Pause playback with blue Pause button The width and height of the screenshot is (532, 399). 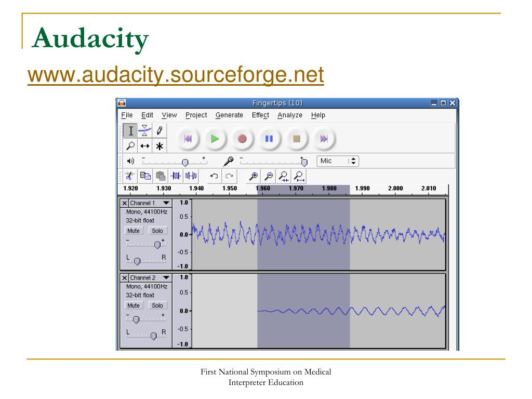pyautogui.click(x=269, y=138)
